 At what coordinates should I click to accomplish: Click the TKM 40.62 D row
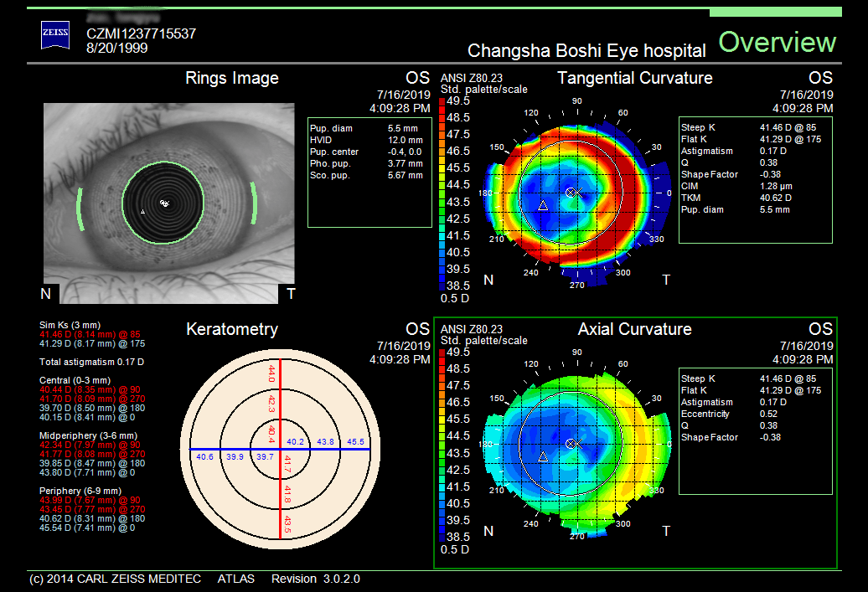[x=736, y=198]
